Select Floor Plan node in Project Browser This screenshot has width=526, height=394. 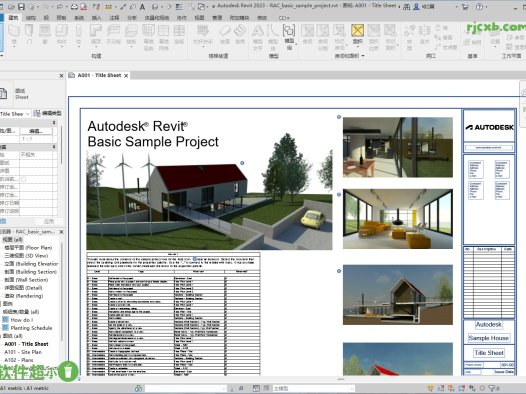pyautogui.click(x=28, y=247)
